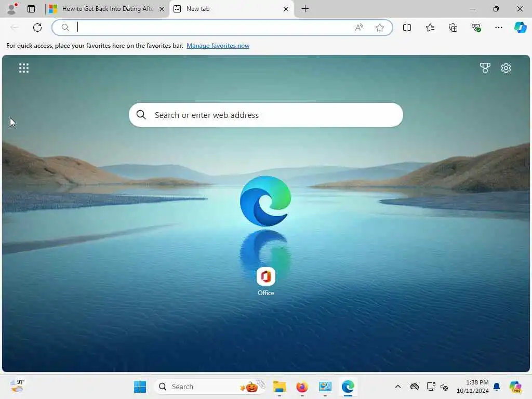Restore down the Edge window
The height and width of the screenshot is (399, 532).
pyautogui.click(x=496, y=9)
